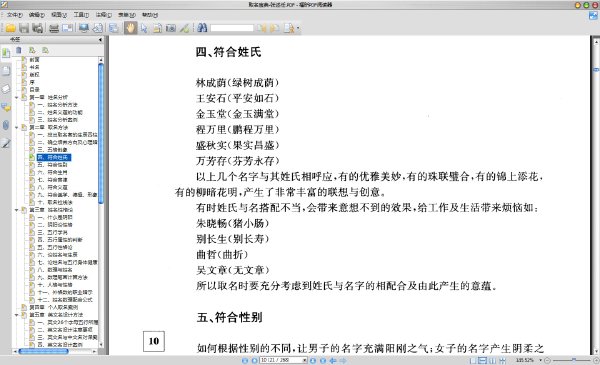Click the zoom out minus icon

pos(548,360)
